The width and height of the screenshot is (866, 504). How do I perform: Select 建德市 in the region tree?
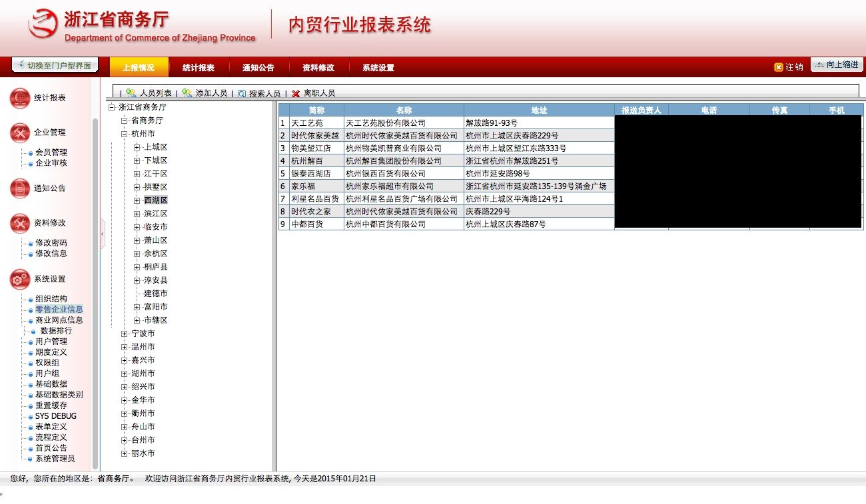pyautogui.click(x=156, y=294)
